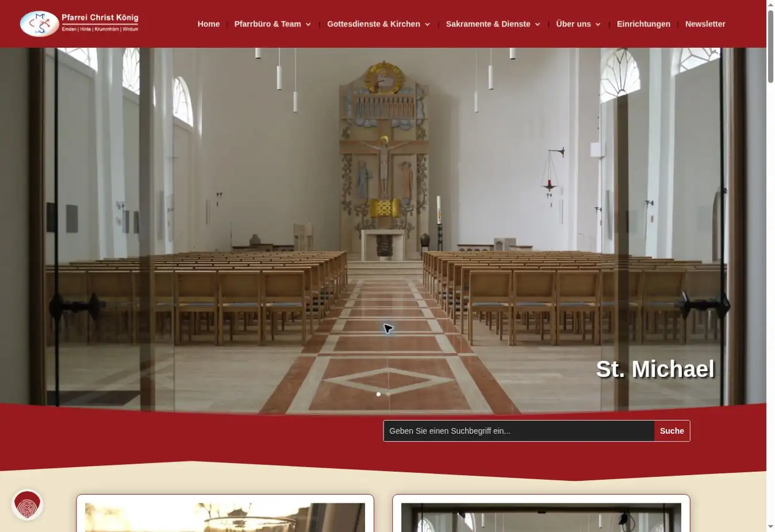Open the Über uns menu
The image size is (775, 532).
[573, 24]
